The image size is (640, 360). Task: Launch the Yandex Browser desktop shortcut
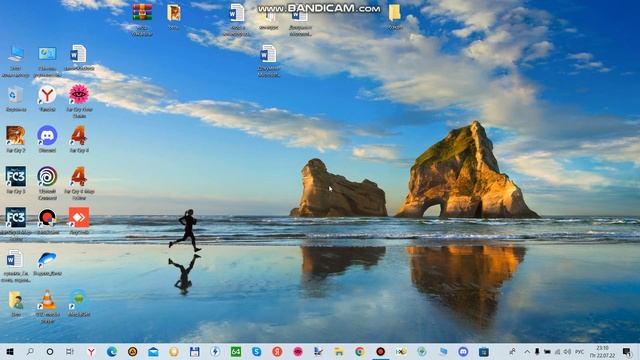[47, 95]
